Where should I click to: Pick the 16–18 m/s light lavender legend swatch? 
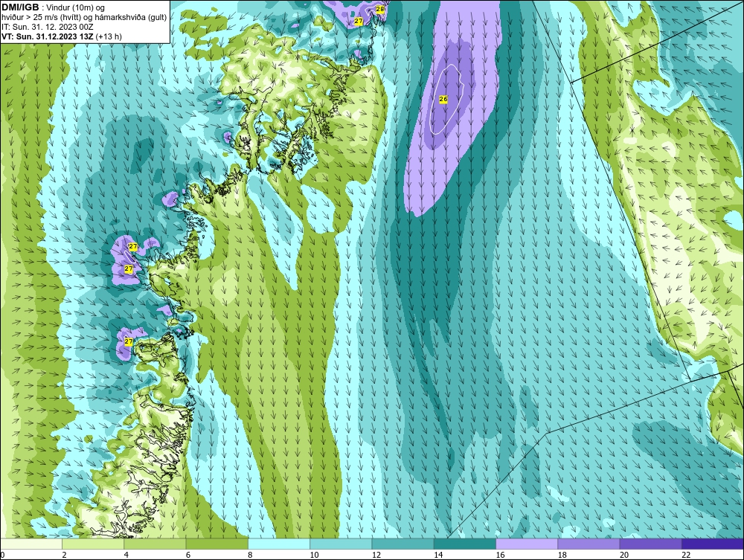click(x=527, y=544)
